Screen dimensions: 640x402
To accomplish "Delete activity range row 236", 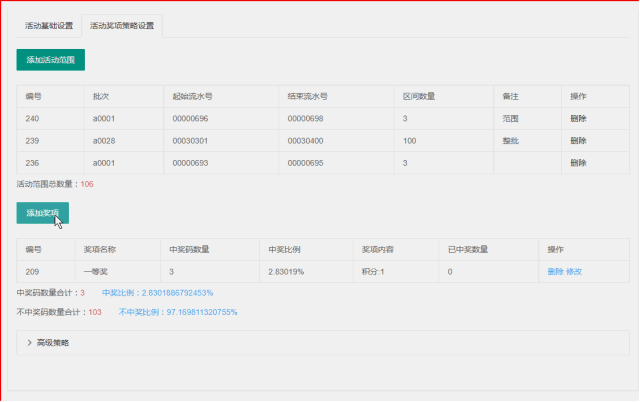I will 578,162.
